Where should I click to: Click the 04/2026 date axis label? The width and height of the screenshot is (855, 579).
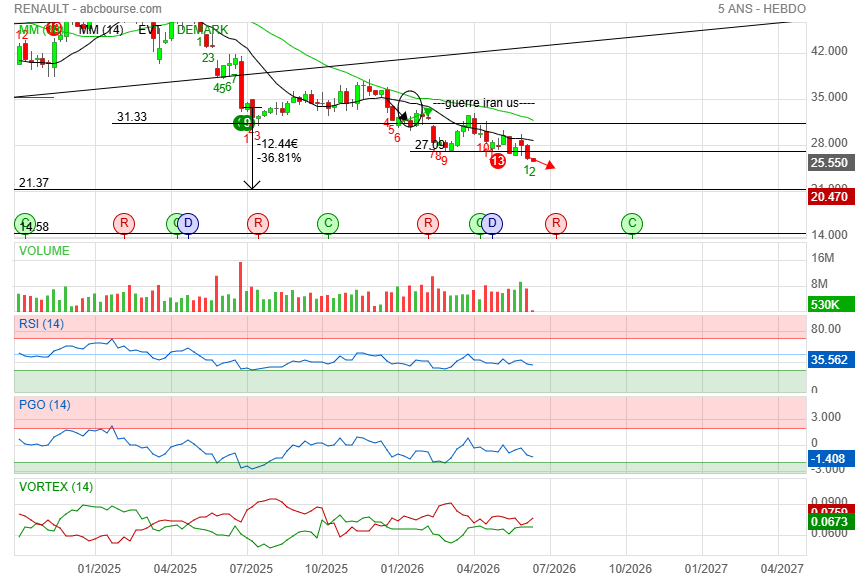(x=478, y=569)
